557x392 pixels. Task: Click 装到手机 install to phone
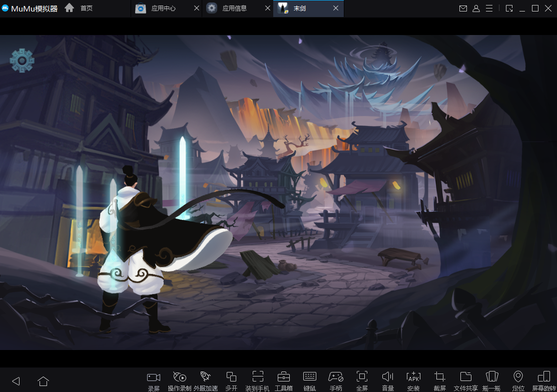258,381
